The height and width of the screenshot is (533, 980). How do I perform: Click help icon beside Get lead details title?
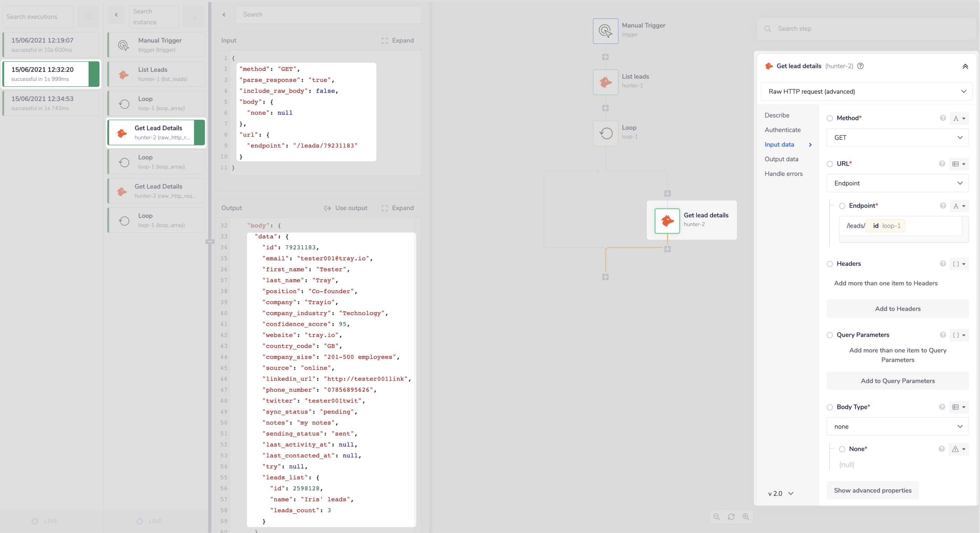[860, 66]
